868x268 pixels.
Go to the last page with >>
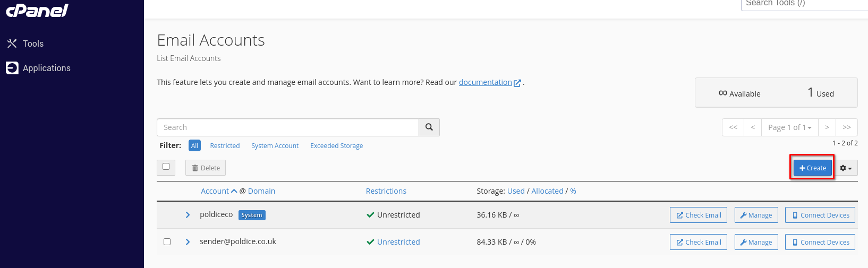coord(847,127)
